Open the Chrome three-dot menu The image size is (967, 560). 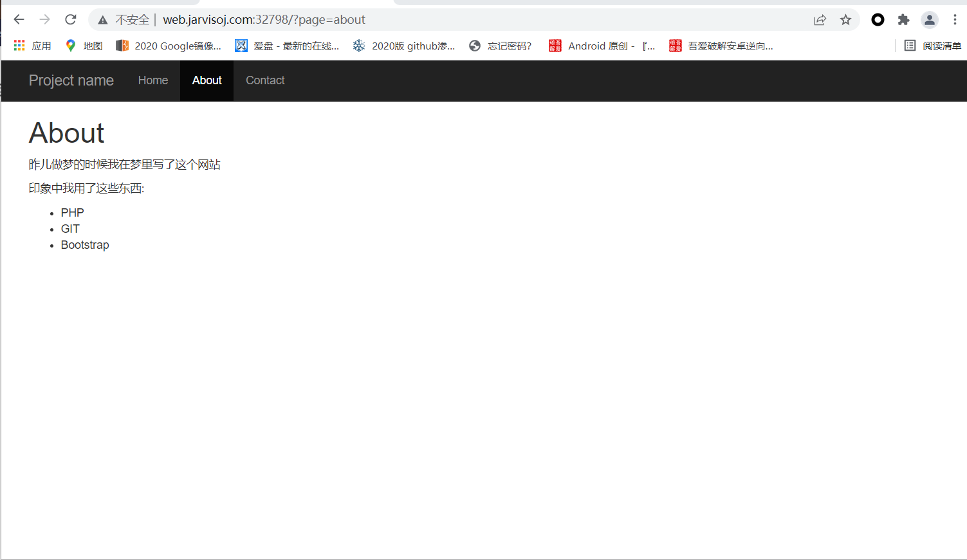click(x=955, y=20)
